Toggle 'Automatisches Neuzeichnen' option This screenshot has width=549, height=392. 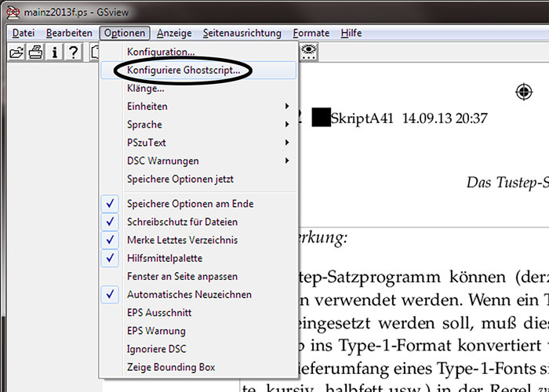[189, 295]
